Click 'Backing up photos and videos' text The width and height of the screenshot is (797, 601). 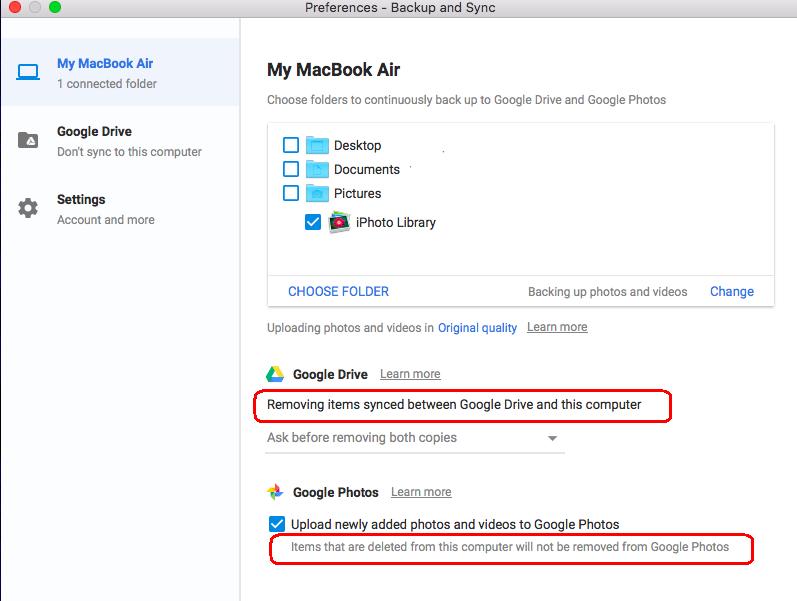tap(607, 292)
